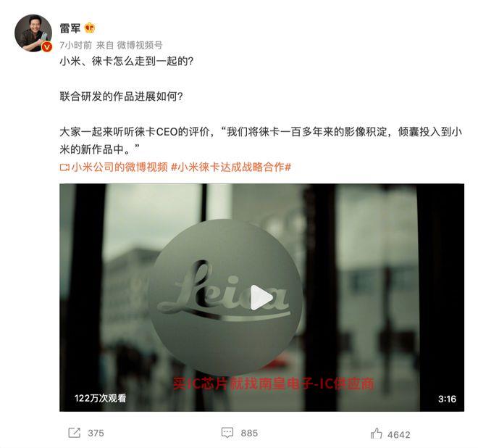Screen dimensions: 478x448
Task: Click the 3:16 video duration label
Action: tap(447, 399)
